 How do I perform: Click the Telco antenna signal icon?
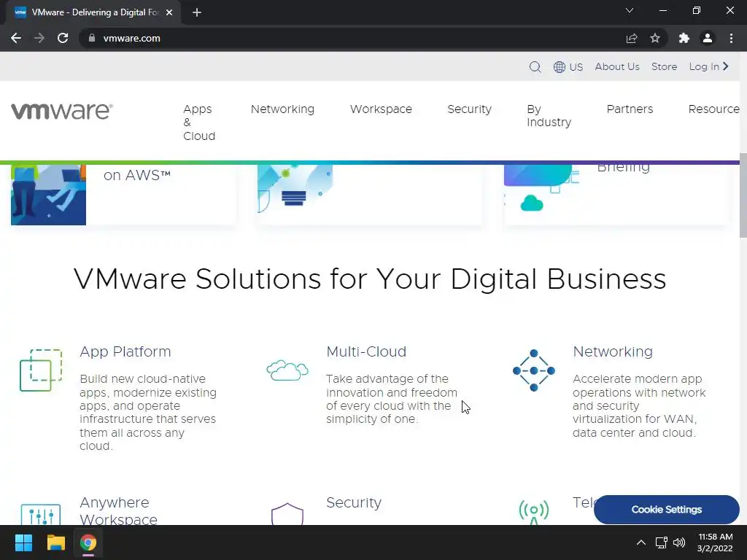pos(534,513)
